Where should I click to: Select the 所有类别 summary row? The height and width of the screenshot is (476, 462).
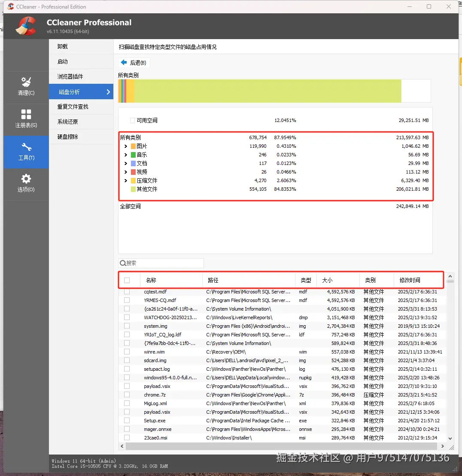276,137
